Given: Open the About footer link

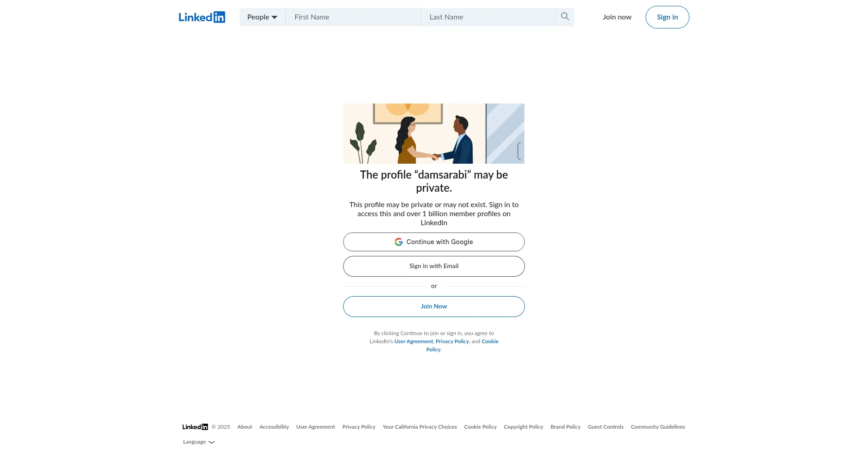Looking at the screenshot, I should point(245,427).
